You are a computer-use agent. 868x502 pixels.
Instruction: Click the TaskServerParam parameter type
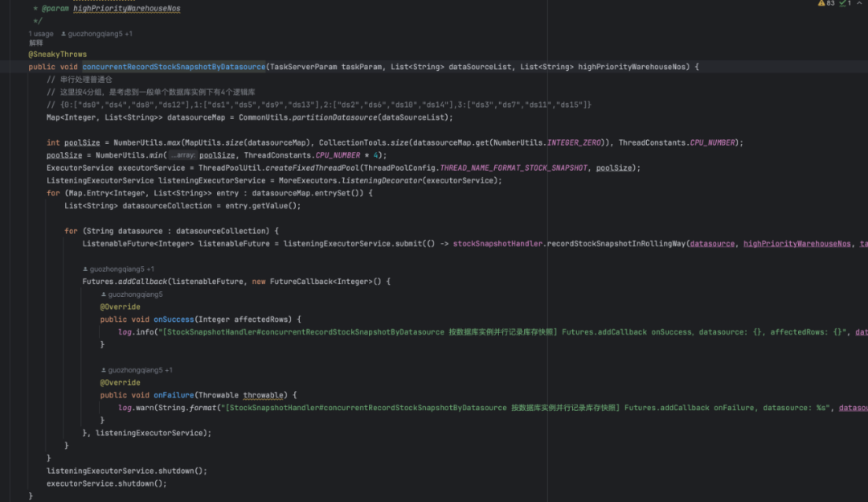[x=303, y=67]
